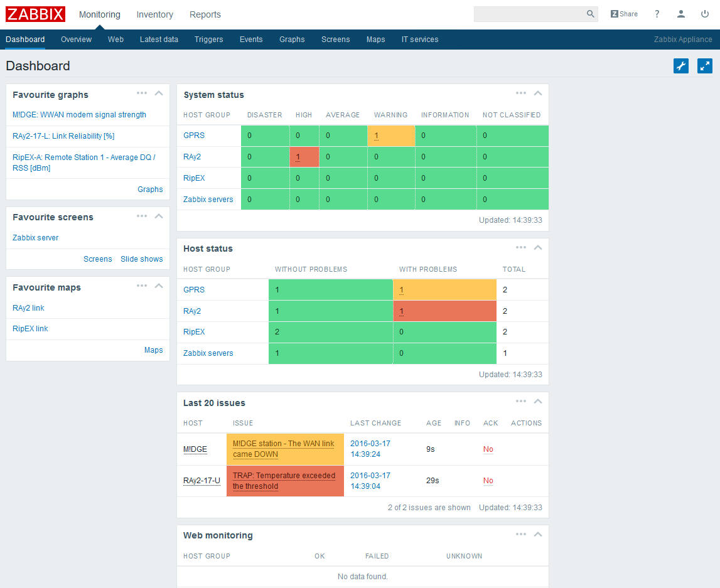Viewport: 720px width, 588px height.
Task: Open the Latest data tab
Action: (x=159, y=40)
